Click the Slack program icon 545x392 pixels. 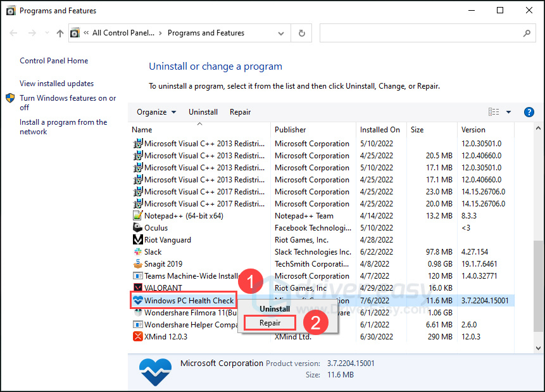(137, 251)
